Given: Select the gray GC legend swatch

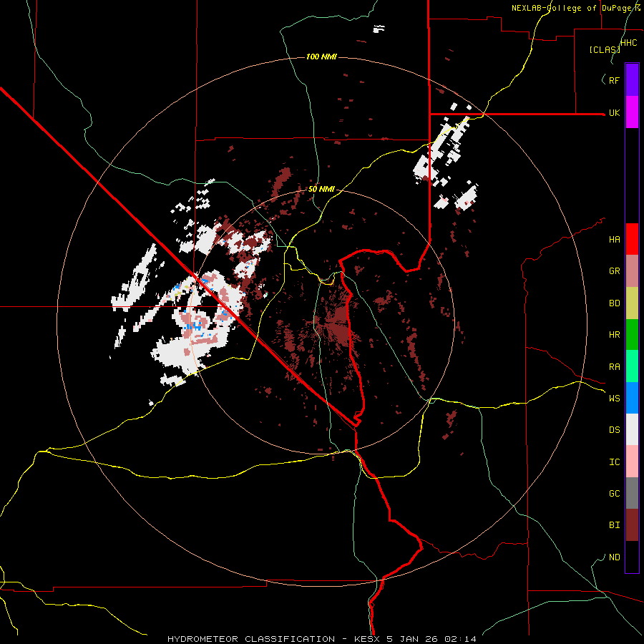Looking at the screenshot, I should coord(632,493).
